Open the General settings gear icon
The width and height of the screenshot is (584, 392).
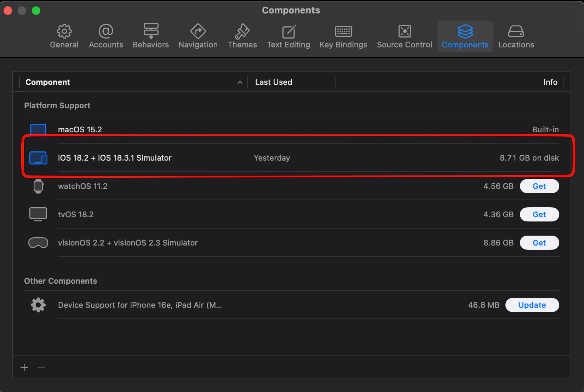(x=64, y=31)
